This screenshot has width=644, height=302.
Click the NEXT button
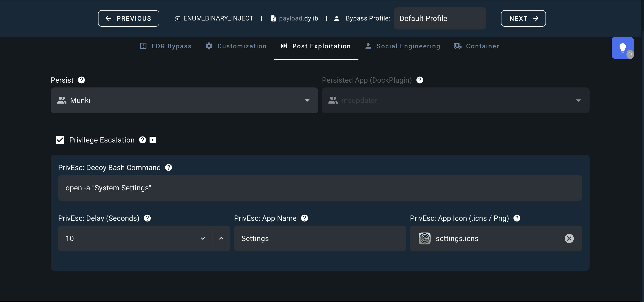pos(523,18)
